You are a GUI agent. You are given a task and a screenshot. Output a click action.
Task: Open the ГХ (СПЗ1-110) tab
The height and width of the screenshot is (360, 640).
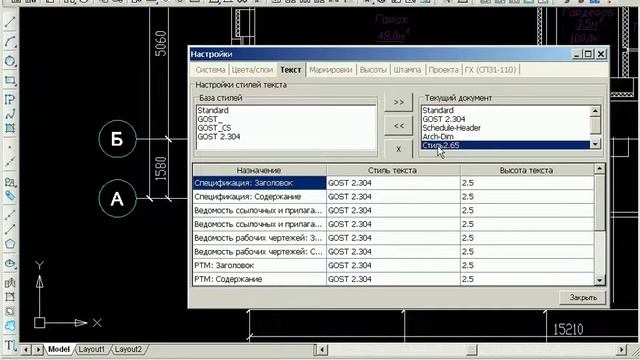491,70
